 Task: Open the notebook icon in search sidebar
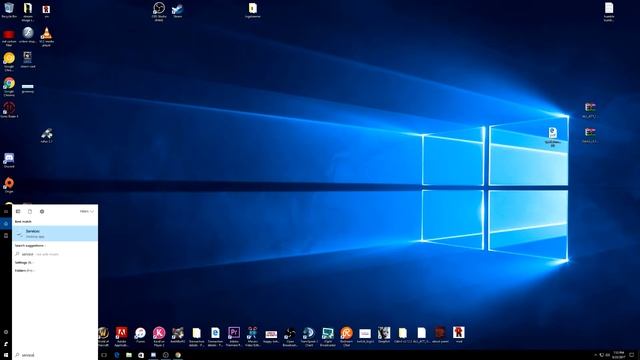(6, 236)
